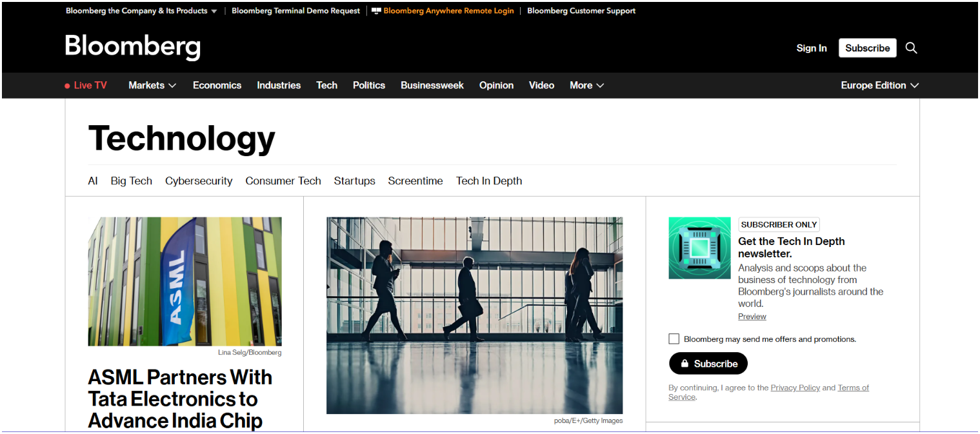This screenshot has height=434, width=980.
Task: Click the black newsletter Subscribe button
Action: [708, 363]
